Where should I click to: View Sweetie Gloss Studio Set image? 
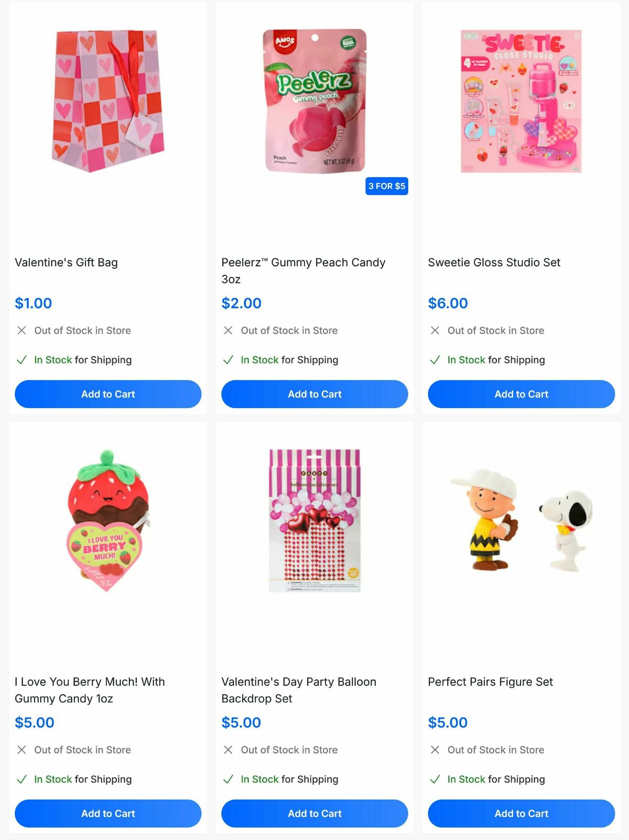tap(521, 101)
